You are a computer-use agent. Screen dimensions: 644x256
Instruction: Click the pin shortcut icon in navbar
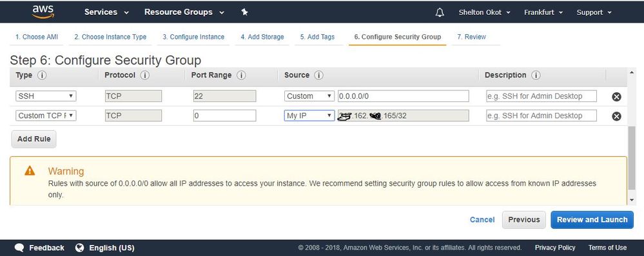[244, 12]
